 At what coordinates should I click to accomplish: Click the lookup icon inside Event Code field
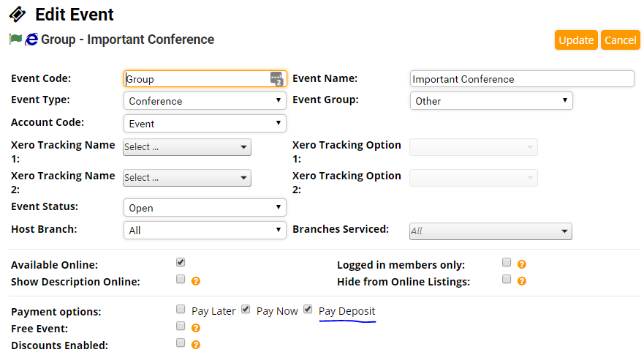(x=276, y=79)
